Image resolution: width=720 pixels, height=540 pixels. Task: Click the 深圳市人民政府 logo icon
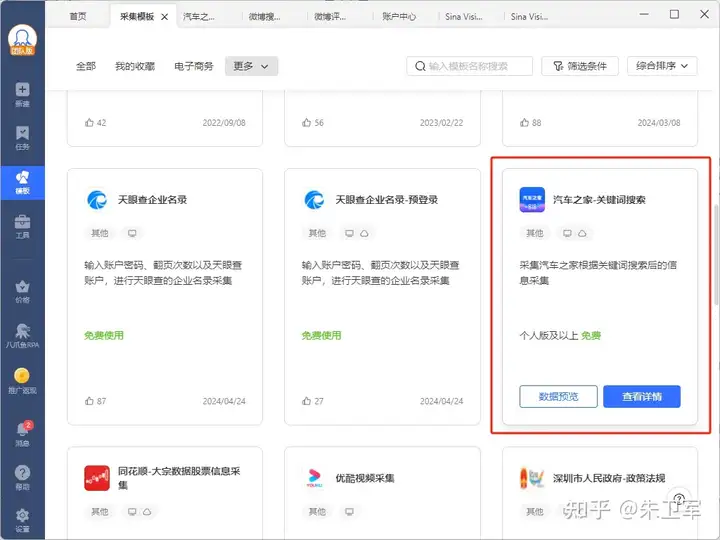532,478
